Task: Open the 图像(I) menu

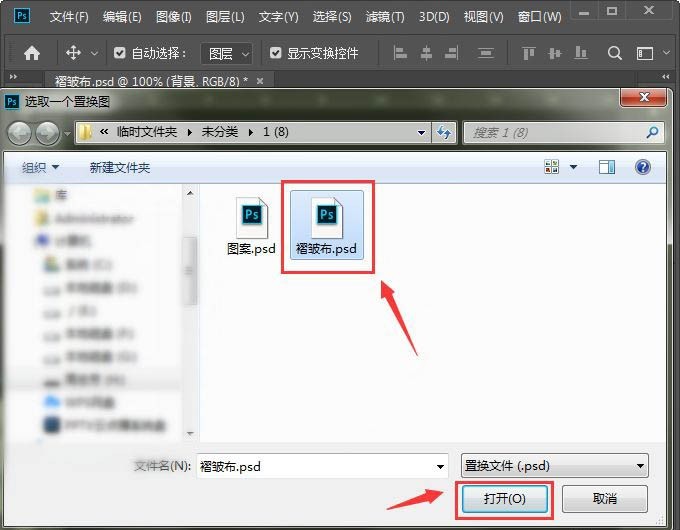Action: pos(173,16)
